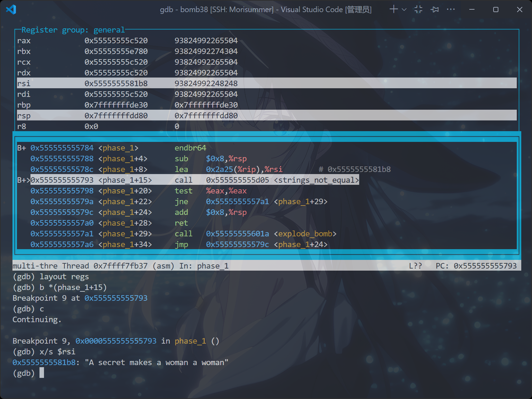Screen dimensions: 532x399
Task: Click the highlighted rsi register row
Action: (x=266, y=83)
